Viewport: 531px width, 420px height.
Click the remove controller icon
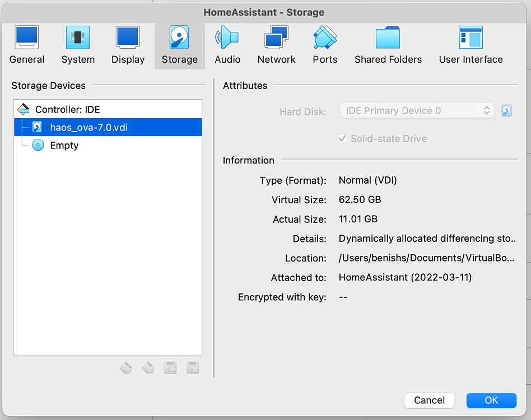(x=148, y=368)
